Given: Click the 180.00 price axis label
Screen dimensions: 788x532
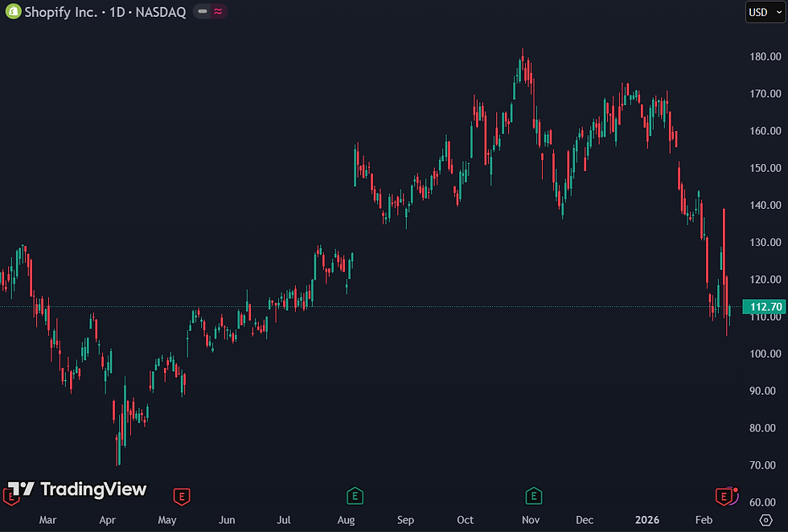Looking at the screenshot, I should point(765,56).
